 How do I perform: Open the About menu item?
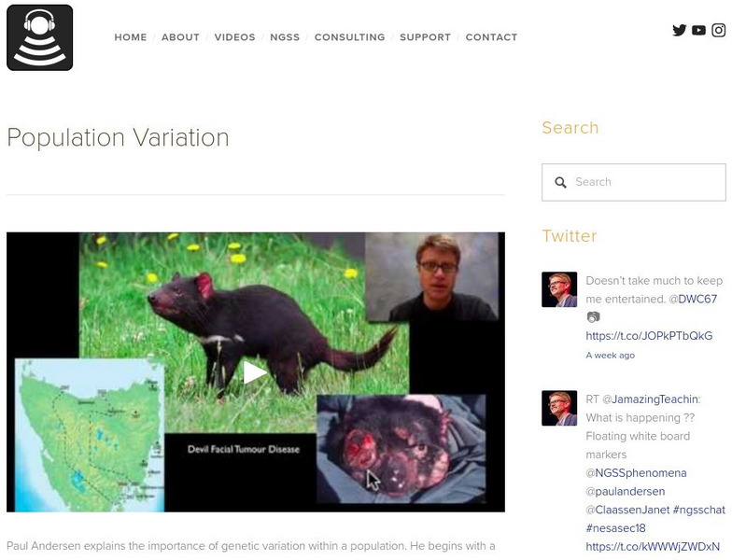coord(180,37)
